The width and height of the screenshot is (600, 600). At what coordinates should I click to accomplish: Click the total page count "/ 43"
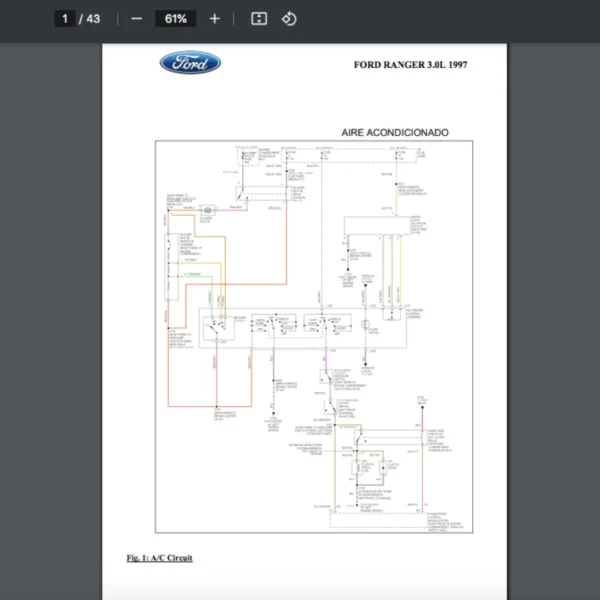tap(90, 19)
